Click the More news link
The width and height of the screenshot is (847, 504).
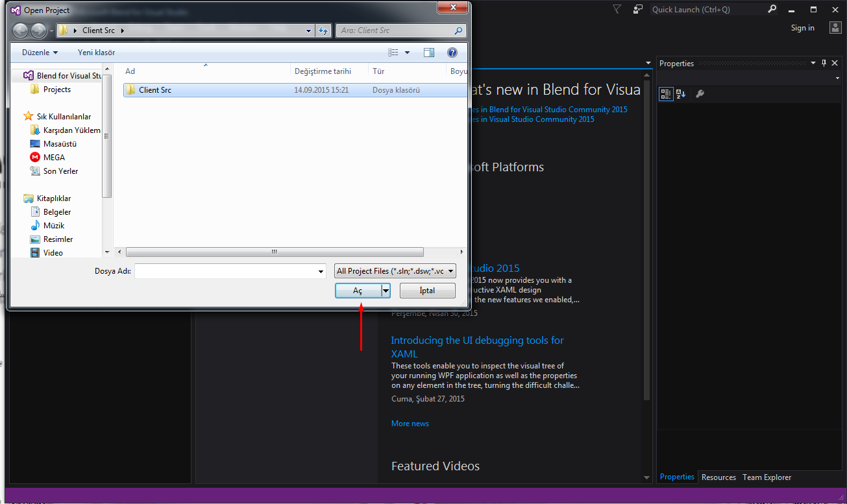[410, 424]
